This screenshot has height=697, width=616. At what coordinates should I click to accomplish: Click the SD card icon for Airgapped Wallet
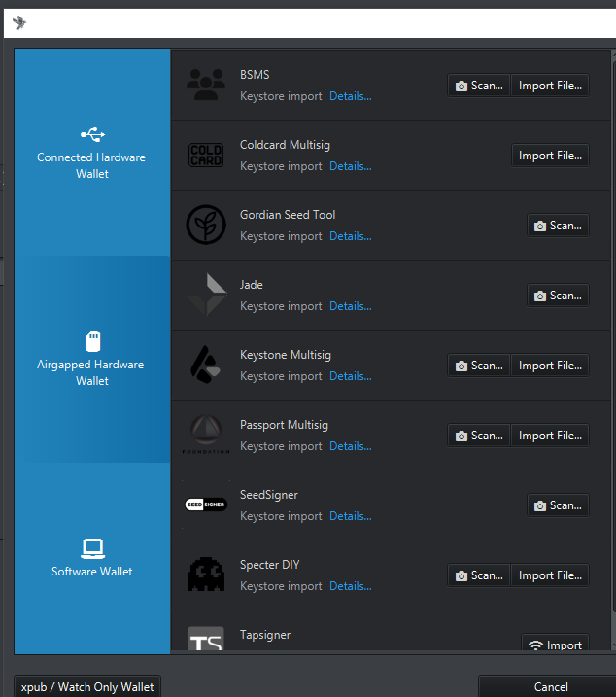[x=93, y=341]
